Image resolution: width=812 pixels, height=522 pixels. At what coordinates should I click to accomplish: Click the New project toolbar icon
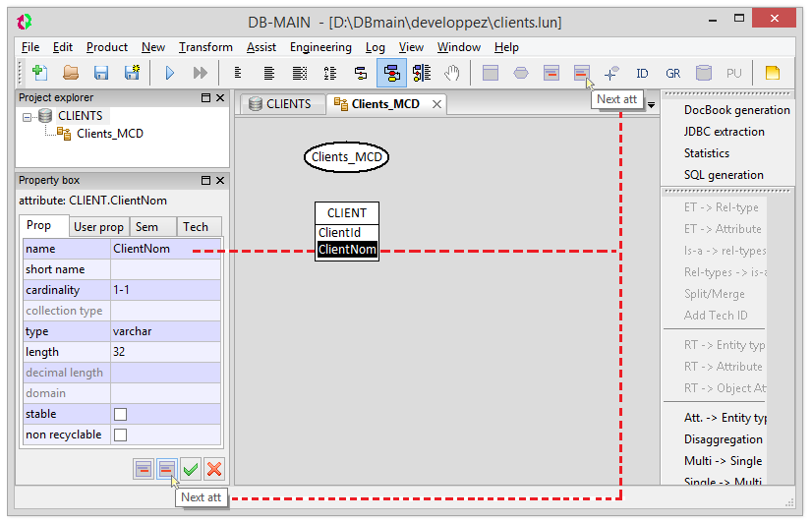pyautogui.click(x=39, y=73)
